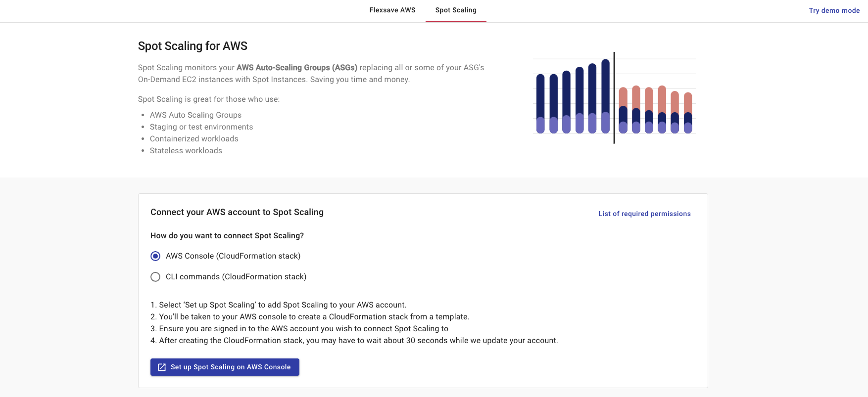Open List of required permissions
Image resolution: width=868 pixels, height=397 pixels.
click(x=644, y=214)
